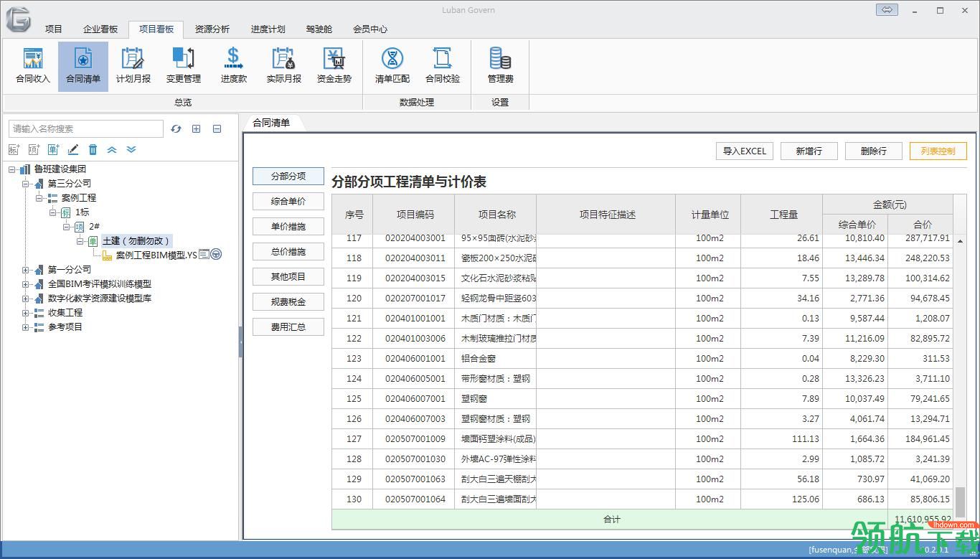The height and width of the screenshot is (559, 980).
Task: Open the 变更管理 ribbon tool
Action: (184, 66)
